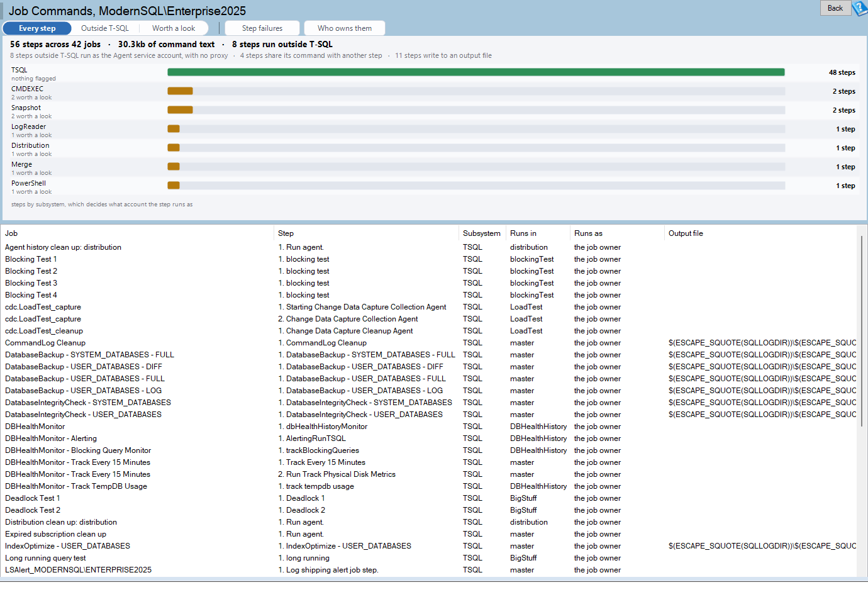Click the Change Data Capture Cleanup Agent step
The width and height of the screenshot is (868, 614).
(x=345, y=331)
